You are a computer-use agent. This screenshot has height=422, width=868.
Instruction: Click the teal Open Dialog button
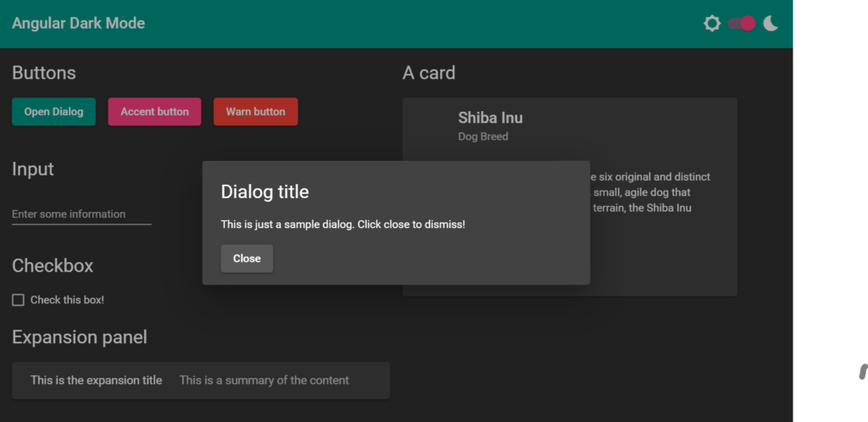click(x=53, y=112)
